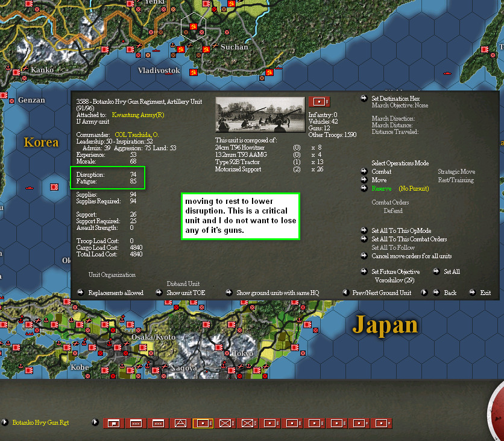The image size is (504, 441).
Task: Click Soviet unit in white-outlined hex
Action: [193, 27]
